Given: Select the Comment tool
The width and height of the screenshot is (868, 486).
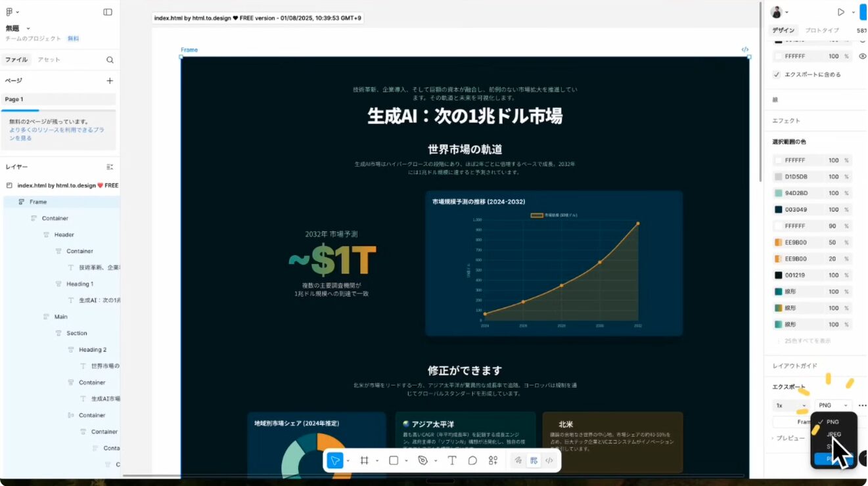Looking at the screenshot, I should [x=472, y=460].
